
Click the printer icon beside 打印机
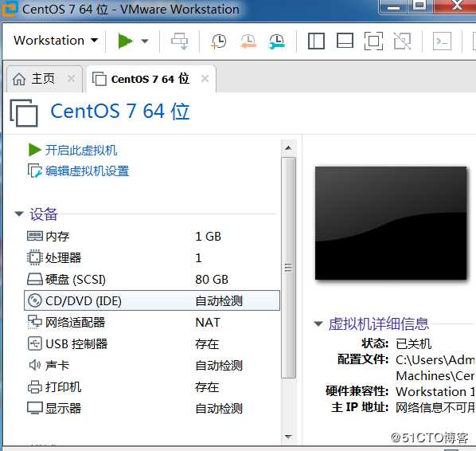[34, 387]
